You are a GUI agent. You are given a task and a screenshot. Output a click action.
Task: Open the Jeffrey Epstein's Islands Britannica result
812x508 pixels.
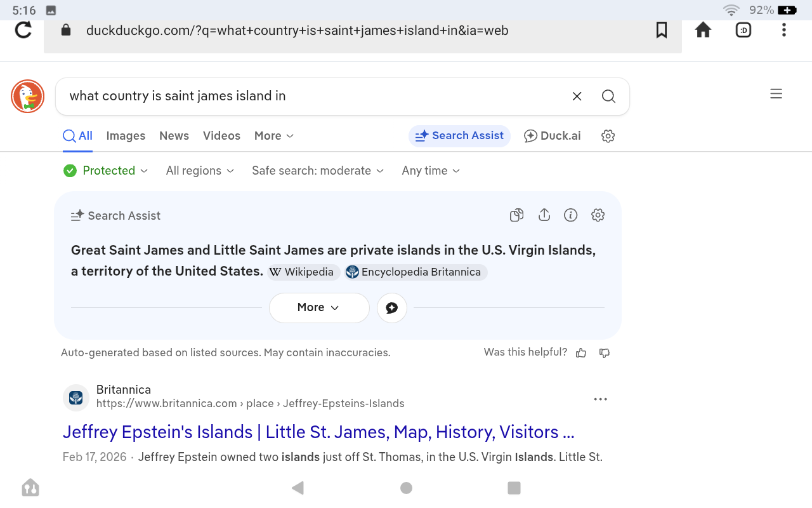click(318, 432)
